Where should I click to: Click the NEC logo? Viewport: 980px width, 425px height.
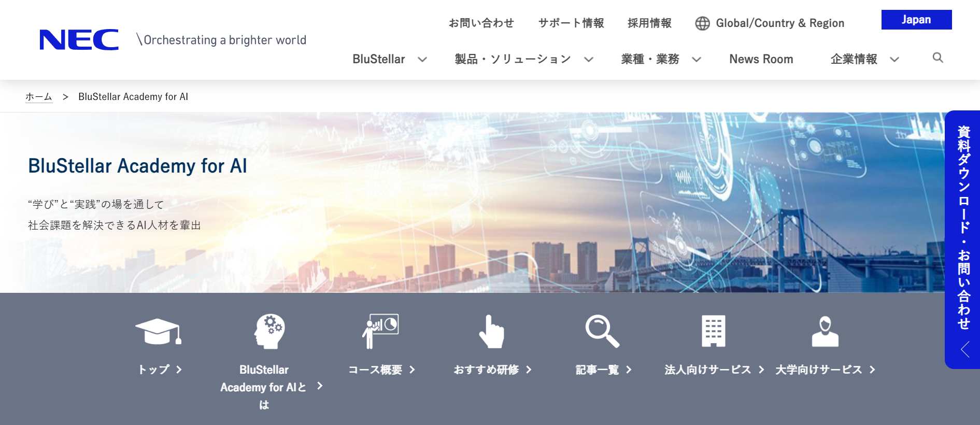point(79,40)
